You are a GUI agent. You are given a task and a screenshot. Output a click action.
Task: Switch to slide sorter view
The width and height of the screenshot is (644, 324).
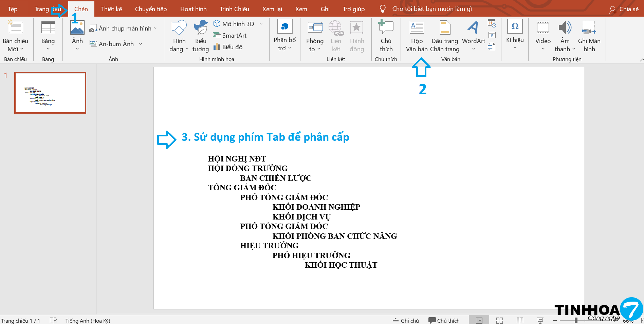click(499, 321)
